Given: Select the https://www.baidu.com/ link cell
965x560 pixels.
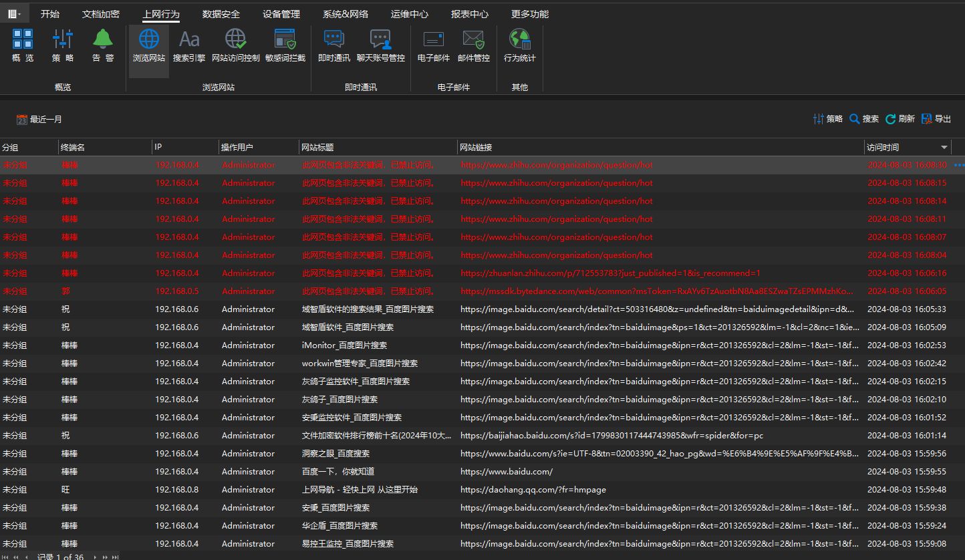Looking at the screenshot, I should click(661, 472).
